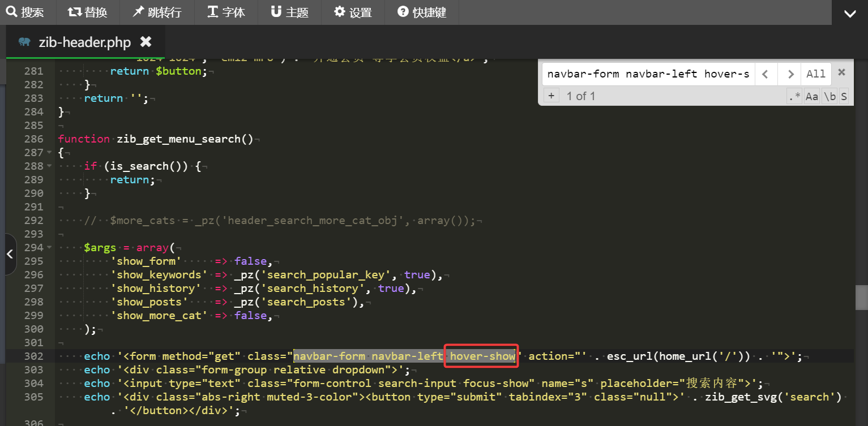Expand replace row with plus button
868x426 pixels.
(551, 96)
